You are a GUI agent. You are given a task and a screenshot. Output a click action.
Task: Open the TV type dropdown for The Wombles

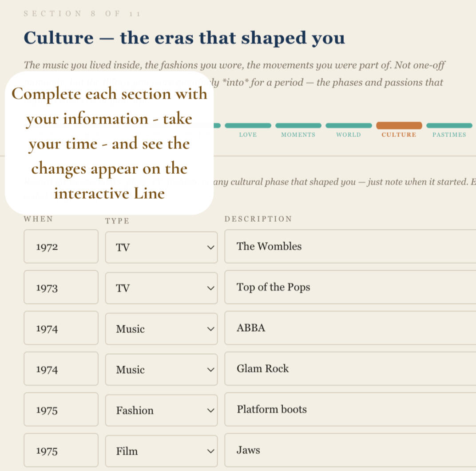pos(161,247)
